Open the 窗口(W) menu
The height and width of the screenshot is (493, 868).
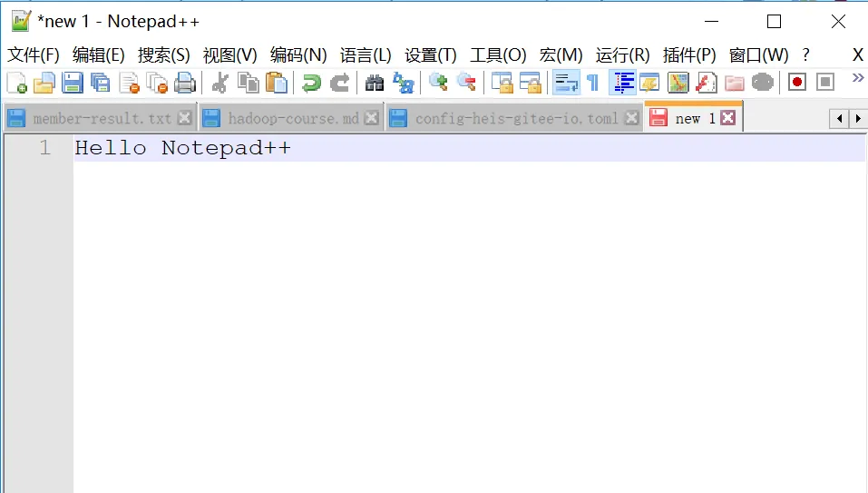coord(758,54)
